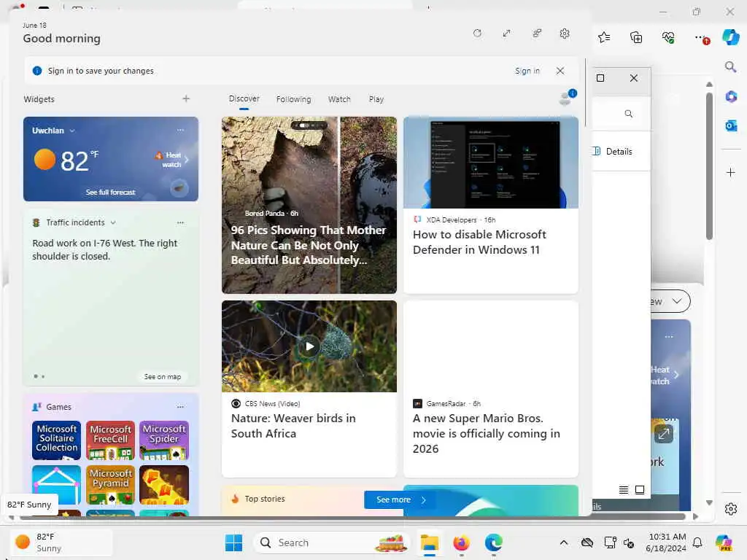
Task: Open more options on background weather card
Action: (669, 337)
